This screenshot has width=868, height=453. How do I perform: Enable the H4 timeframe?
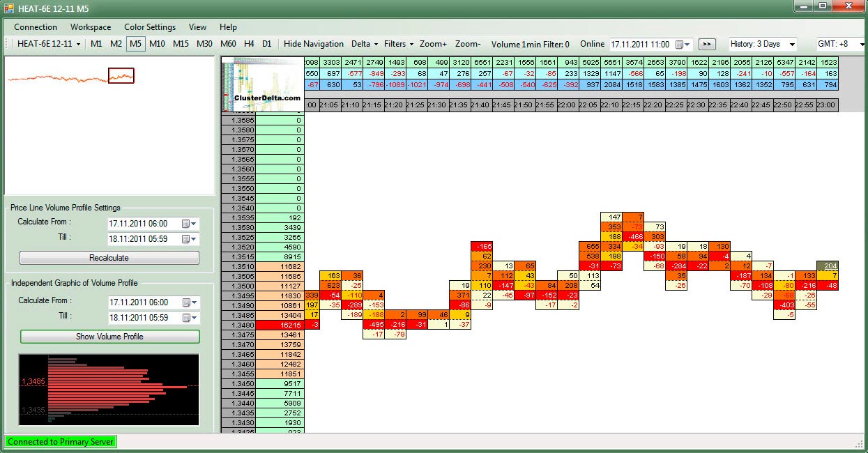[249, 44]
